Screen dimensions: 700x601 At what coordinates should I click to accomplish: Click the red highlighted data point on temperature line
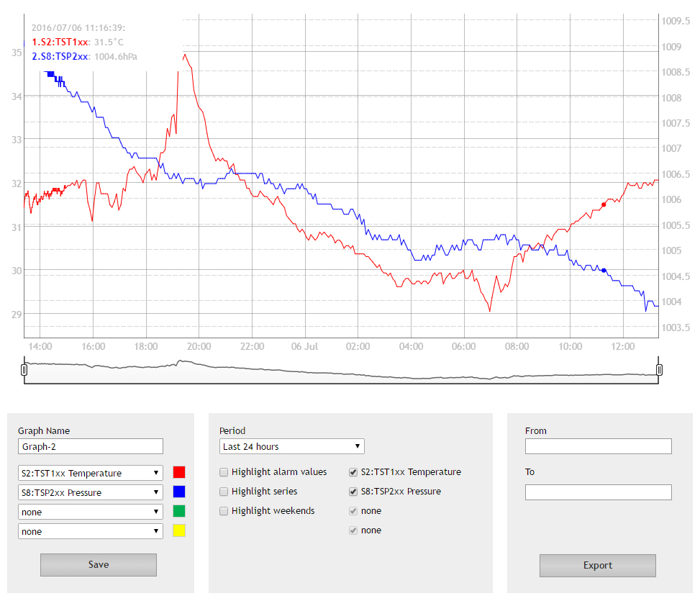[x=604, y=205]
